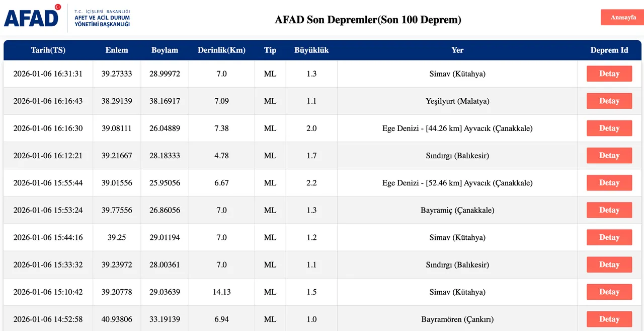Open Detay for Ege Denizi 44.26 km quake
This screenshot has width=644, height=331.
click(609, 128)
